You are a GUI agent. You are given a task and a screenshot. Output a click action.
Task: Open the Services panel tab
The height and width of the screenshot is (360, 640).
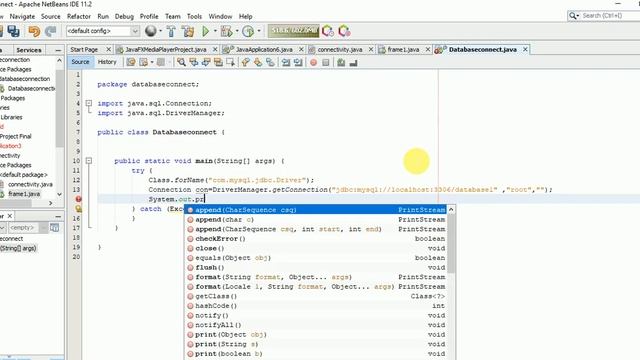coord(29,50)
